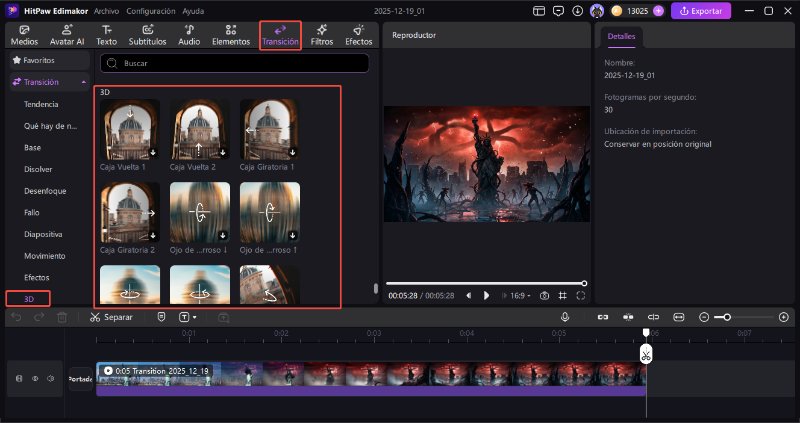800x423 pixels.
Task: Open the Audio tab
Action: pyautogui.click(x=189, y=35)
